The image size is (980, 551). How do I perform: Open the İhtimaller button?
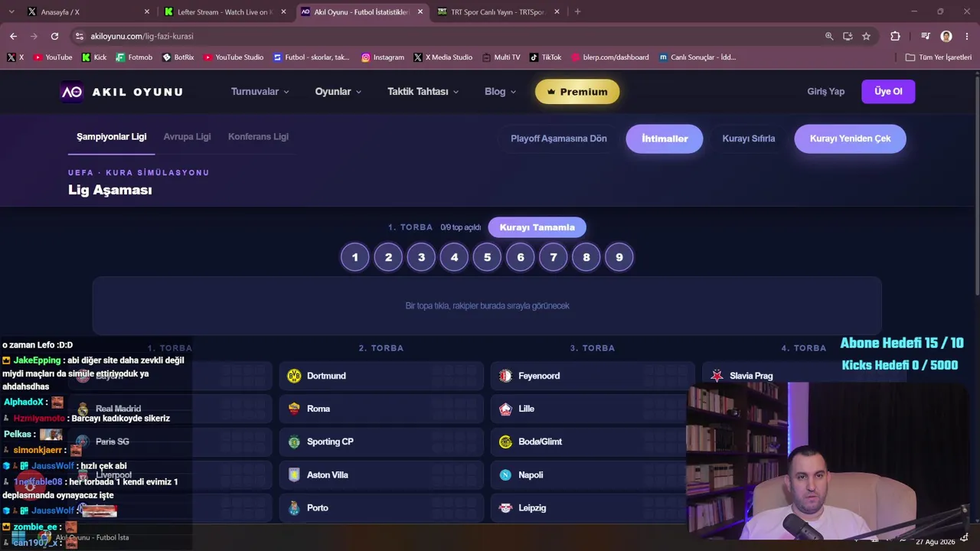[x=665, y=139]
